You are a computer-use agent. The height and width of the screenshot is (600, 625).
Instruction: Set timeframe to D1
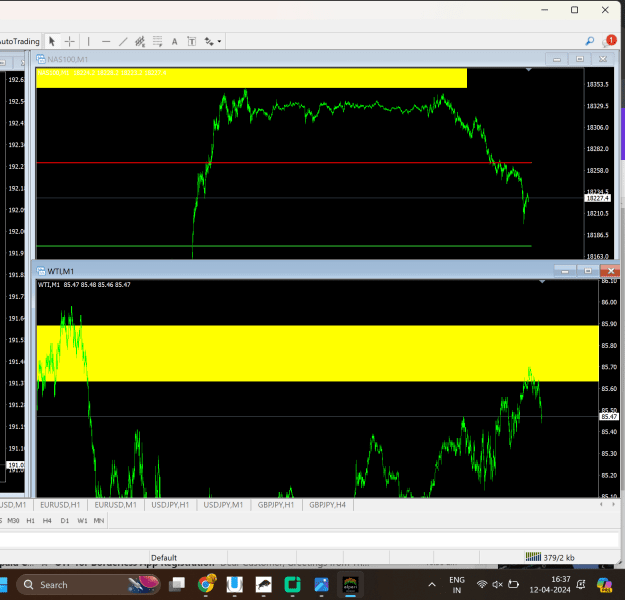(65, 521)
